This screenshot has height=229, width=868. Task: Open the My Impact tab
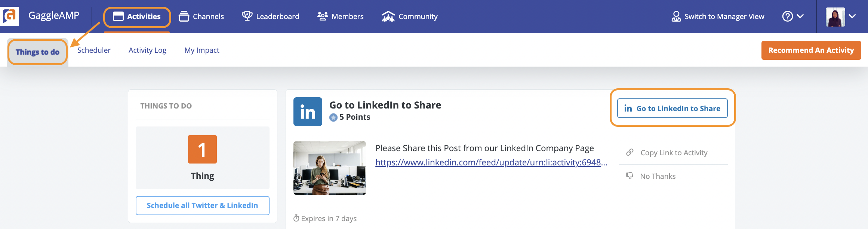click(202, 50)
